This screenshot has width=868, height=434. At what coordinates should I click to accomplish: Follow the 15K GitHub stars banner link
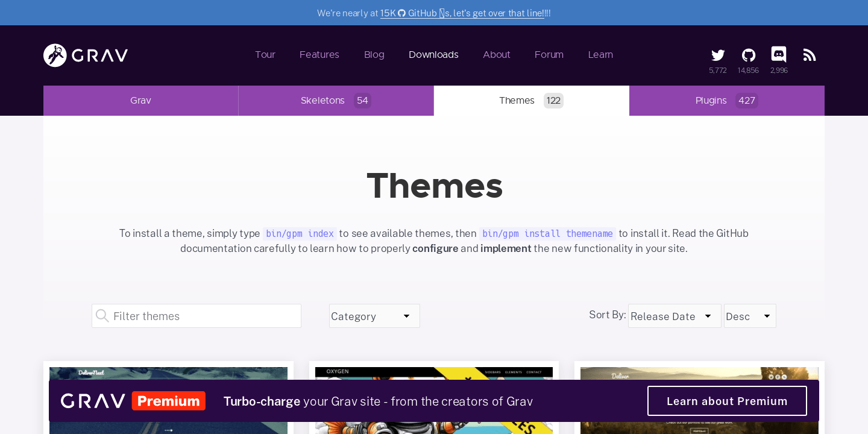(x=462, y=13)
